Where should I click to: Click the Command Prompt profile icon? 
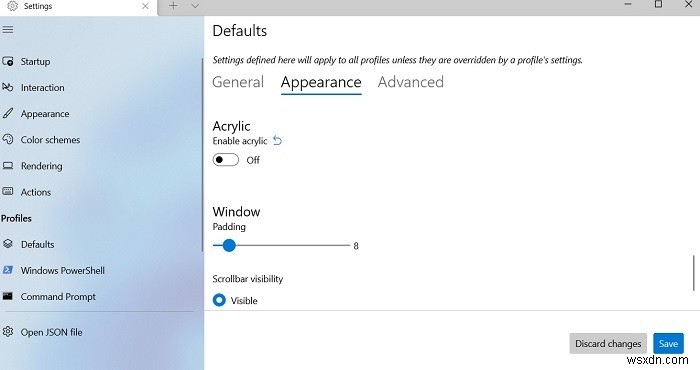(8, 296)
